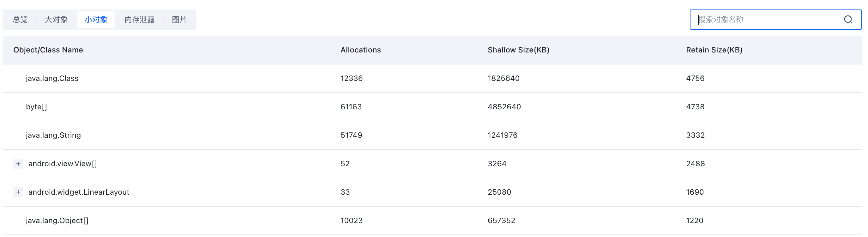Click Retain Size value 4756
This screenshot has width=868, height=237.
click(x=695, y=79)
